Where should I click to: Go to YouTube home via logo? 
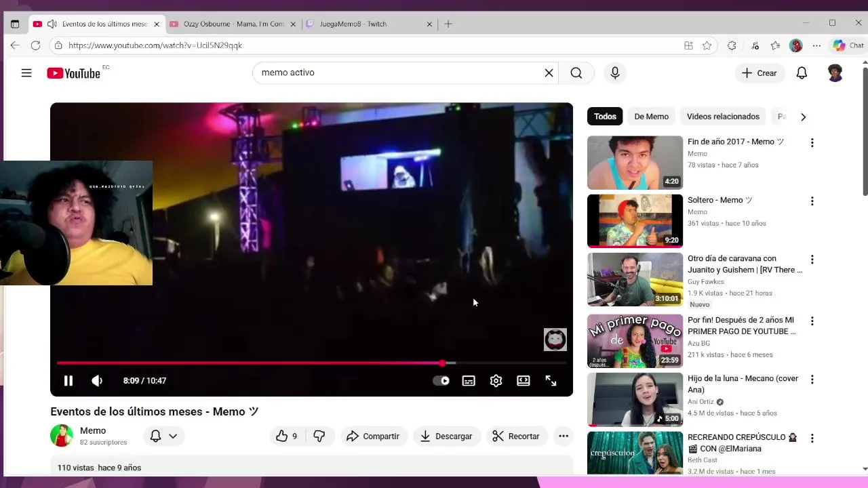73,73
